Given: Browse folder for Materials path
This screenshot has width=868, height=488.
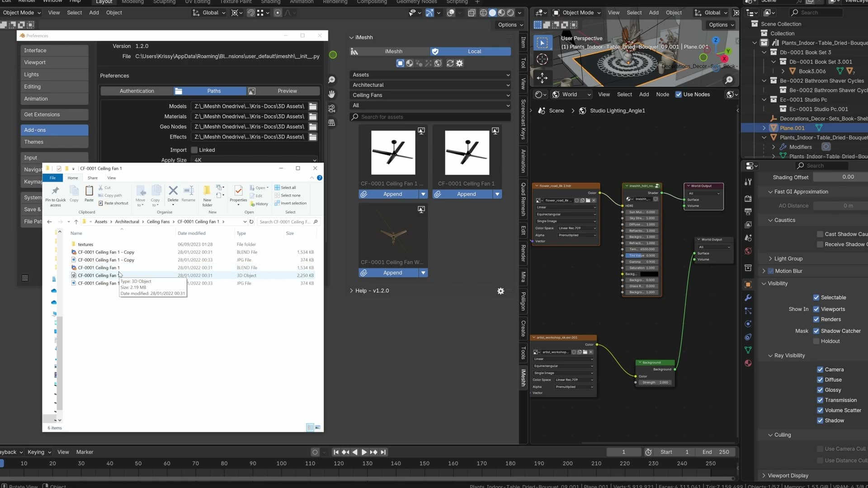Looking at the screenshot, I should coord(313,117).
